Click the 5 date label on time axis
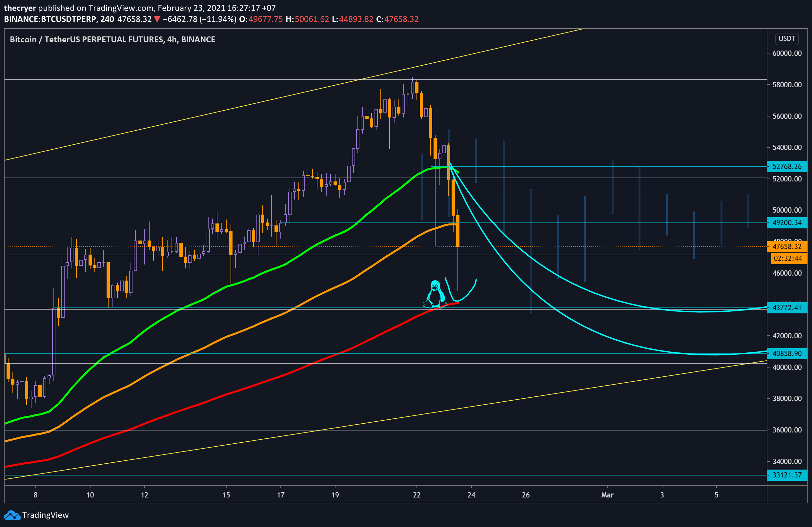Image resolution: width=812 pixels, height=527 pixels. click(x=717, y=495)
